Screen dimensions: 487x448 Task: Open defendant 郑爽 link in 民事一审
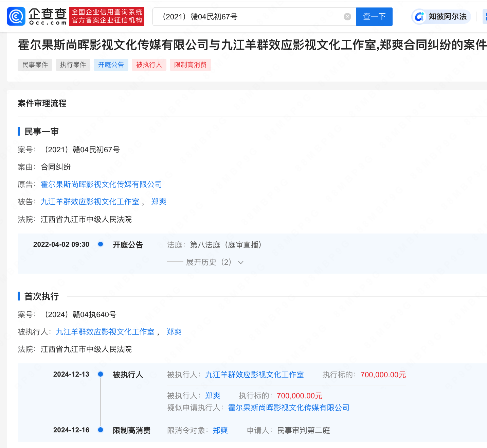point(159,202)
